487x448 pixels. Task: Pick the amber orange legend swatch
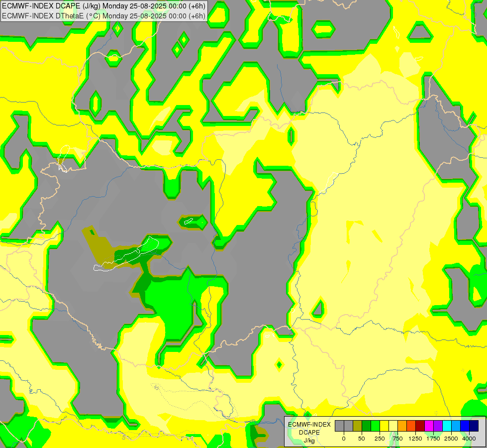pyautogui.click(x=402, y=426)
